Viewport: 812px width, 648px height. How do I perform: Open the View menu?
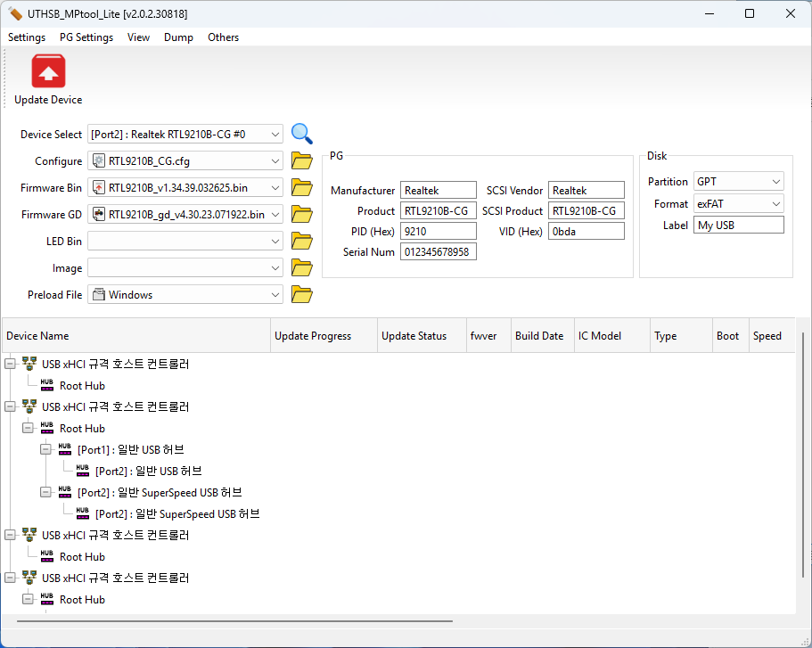139,37
